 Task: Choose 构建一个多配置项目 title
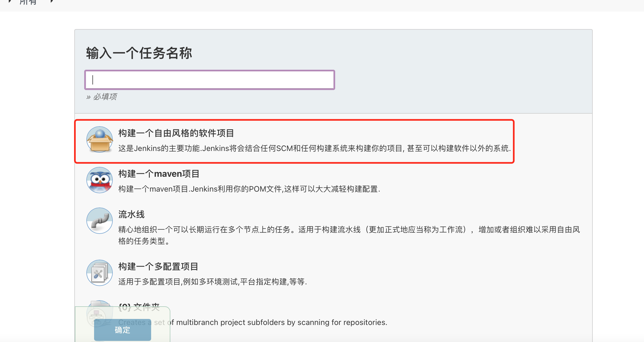pos(158,267)
